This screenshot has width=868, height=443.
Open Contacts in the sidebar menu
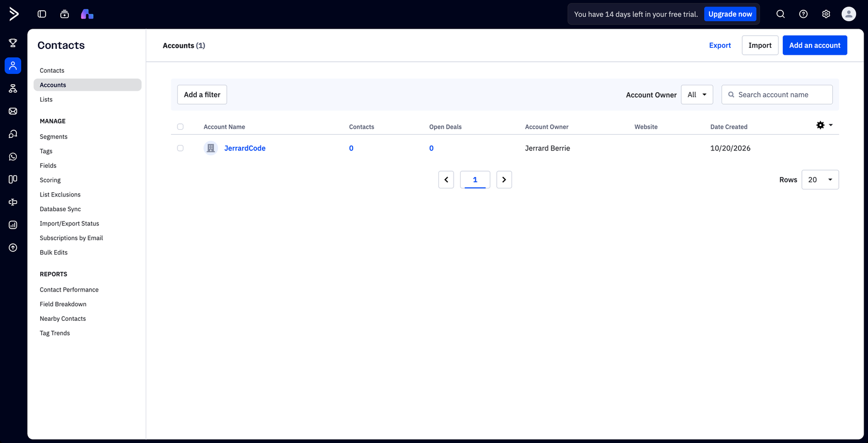(52, 71)
